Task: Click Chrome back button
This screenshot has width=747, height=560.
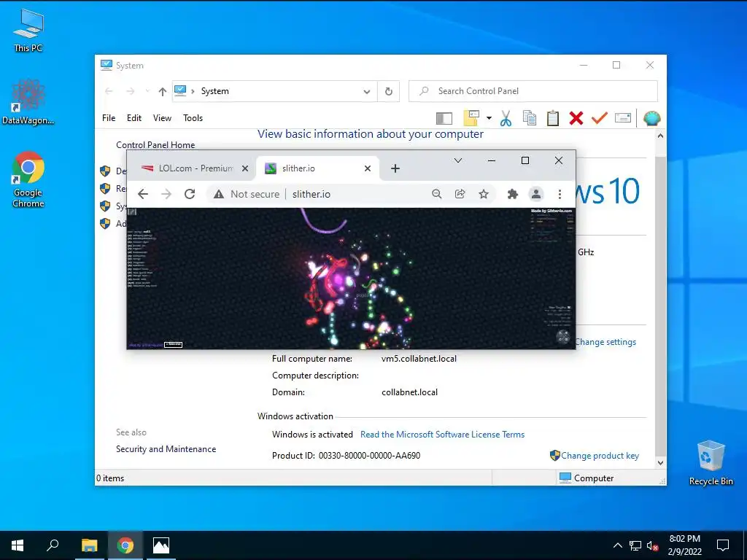Action: [x=143, y=194]
